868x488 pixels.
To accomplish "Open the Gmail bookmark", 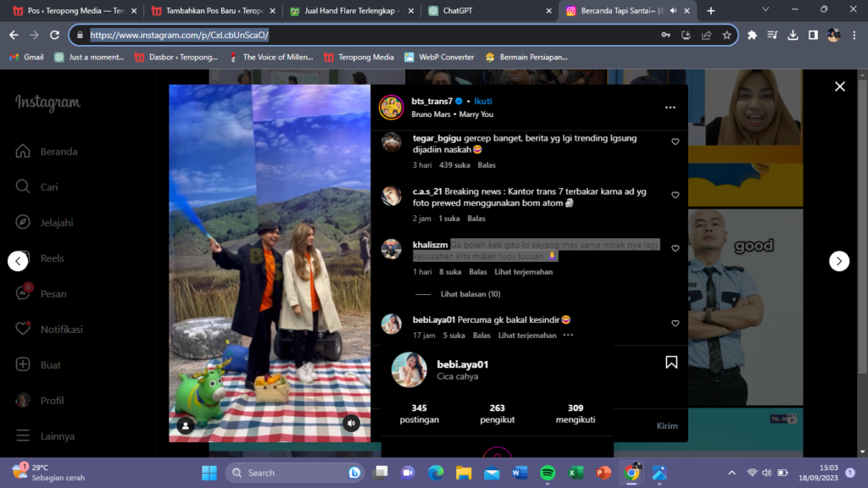I will click(x=26, y=57).
